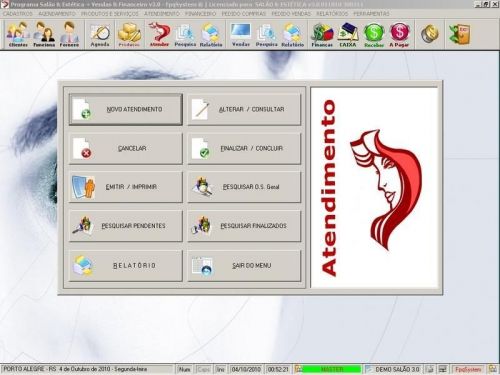Click the pink A Pagar icon

click(399, 34)
